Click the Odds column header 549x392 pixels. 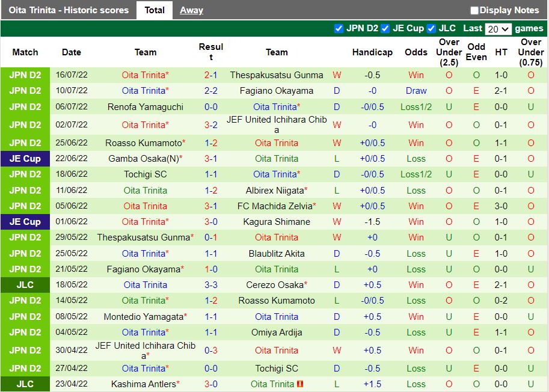coord(416,52)
